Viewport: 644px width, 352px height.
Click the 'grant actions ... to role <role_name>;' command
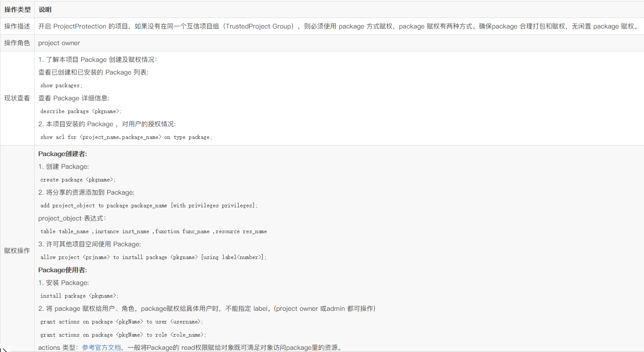point(123,335)
